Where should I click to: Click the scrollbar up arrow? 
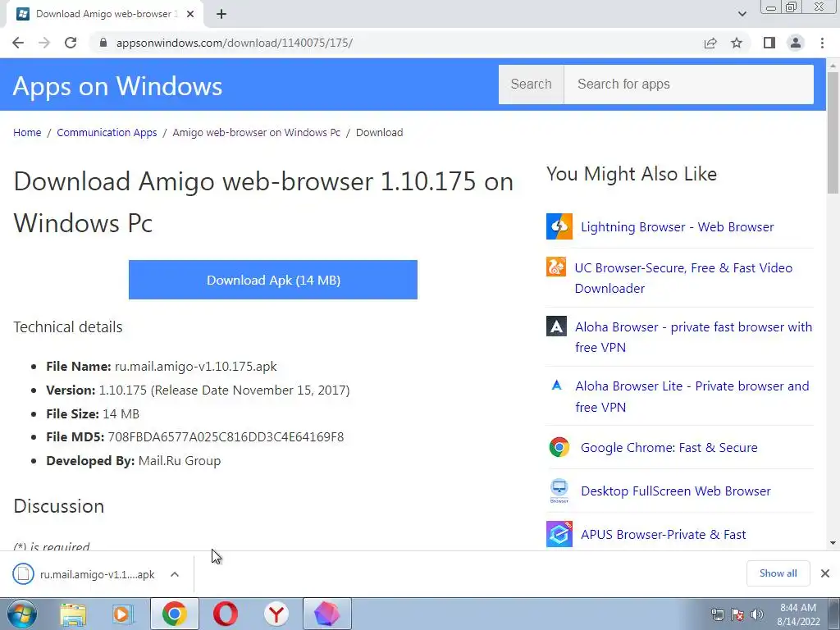[x=833, y=65]
